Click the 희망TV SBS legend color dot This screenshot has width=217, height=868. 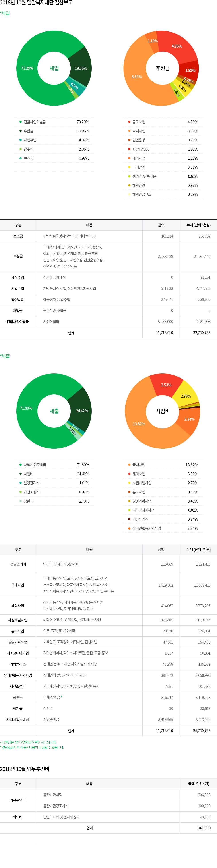[129, 149]
